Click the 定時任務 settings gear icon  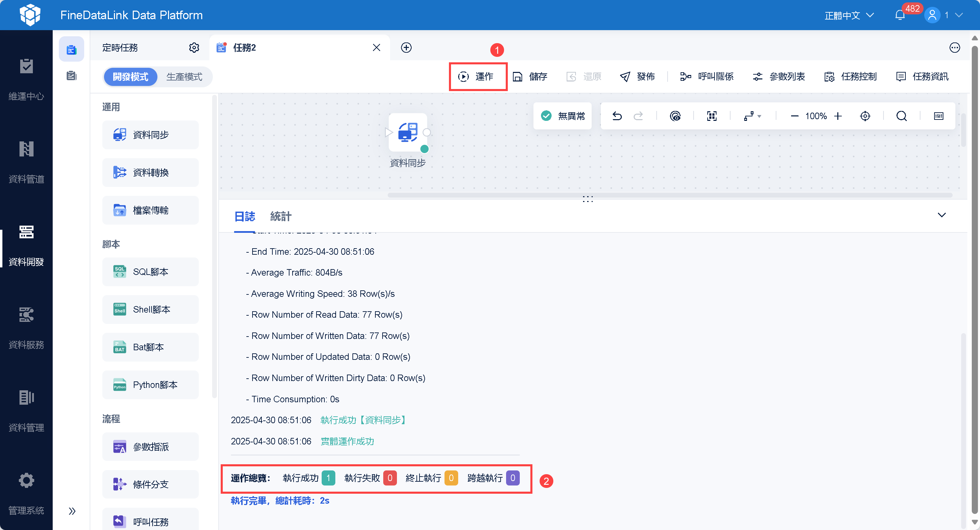coord(194,48)
